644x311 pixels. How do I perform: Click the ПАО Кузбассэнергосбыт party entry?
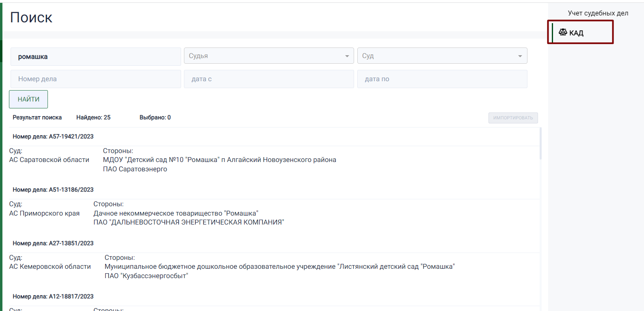pos(146,276)
